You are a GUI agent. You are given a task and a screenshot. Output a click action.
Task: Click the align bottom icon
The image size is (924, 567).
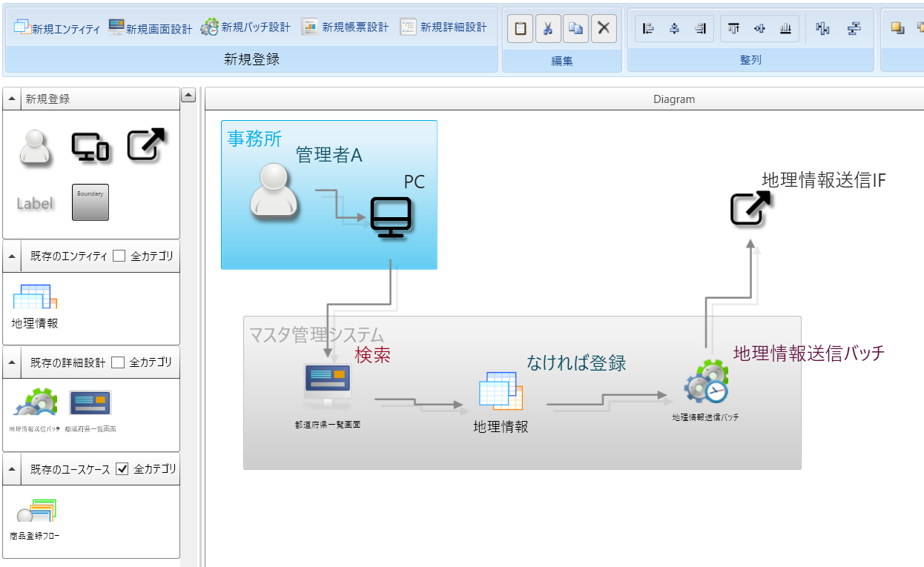[785, 29]
